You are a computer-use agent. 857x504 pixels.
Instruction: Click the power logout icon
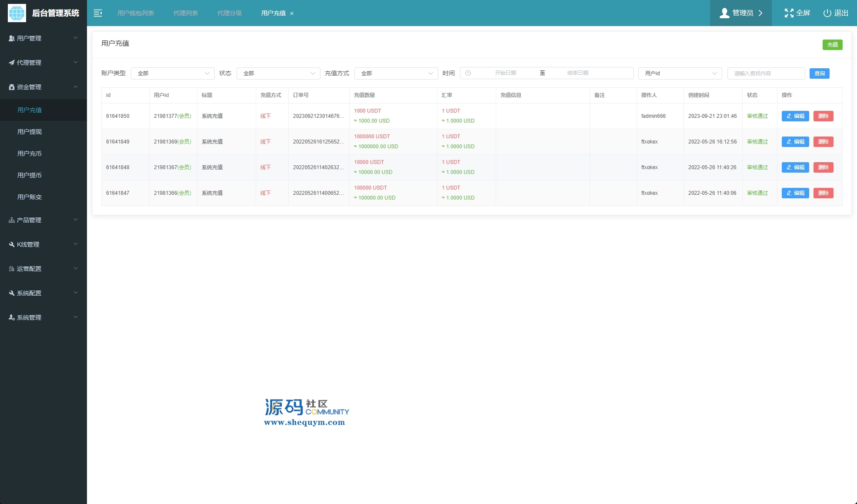point(827,13)
